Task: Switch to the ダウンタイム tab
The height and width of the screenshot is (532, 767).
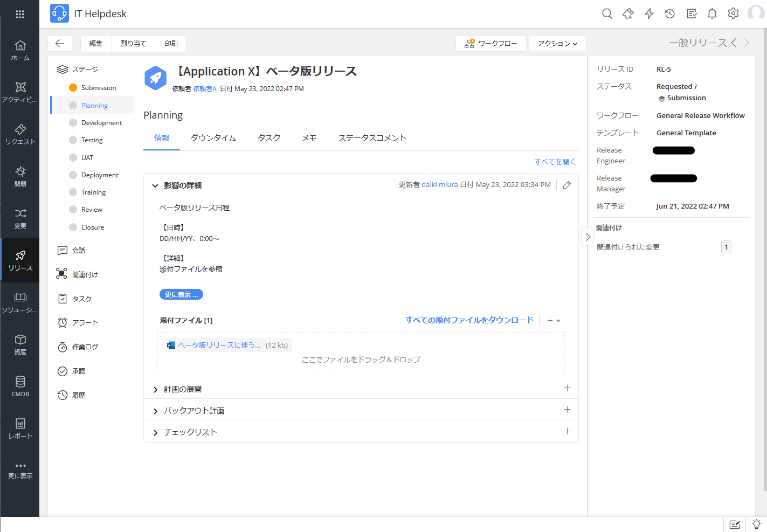Action: (x=213, y=138)
